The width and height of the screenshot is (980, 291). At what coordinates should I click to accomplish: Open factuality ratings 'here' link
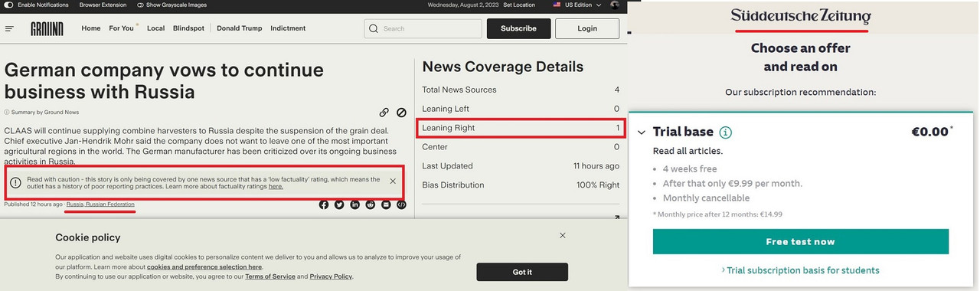pyautogui.click(x=276, y=186)
